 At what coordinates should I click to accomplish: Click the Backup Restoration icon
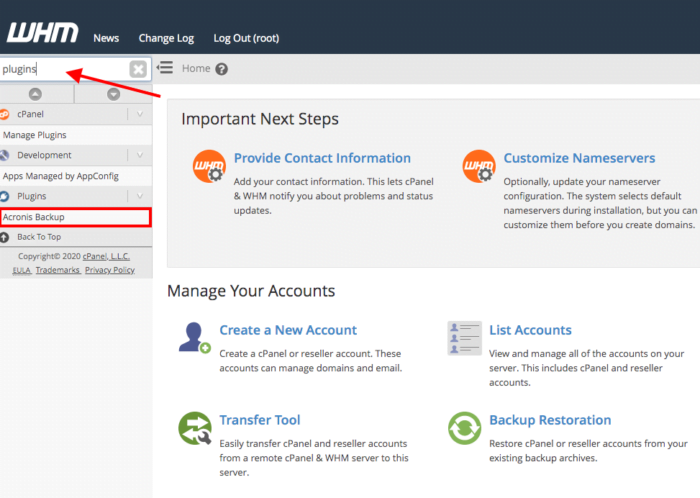point(464,428)
